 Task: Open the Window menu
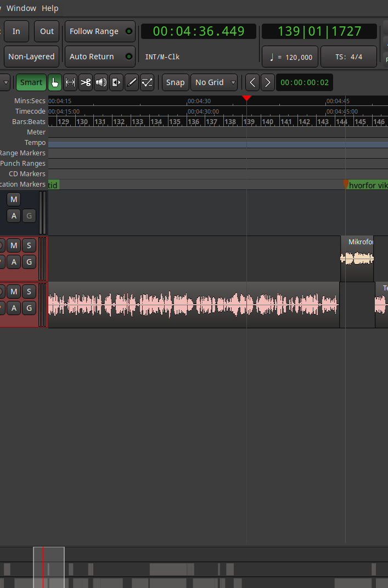(x=21, y=8)
